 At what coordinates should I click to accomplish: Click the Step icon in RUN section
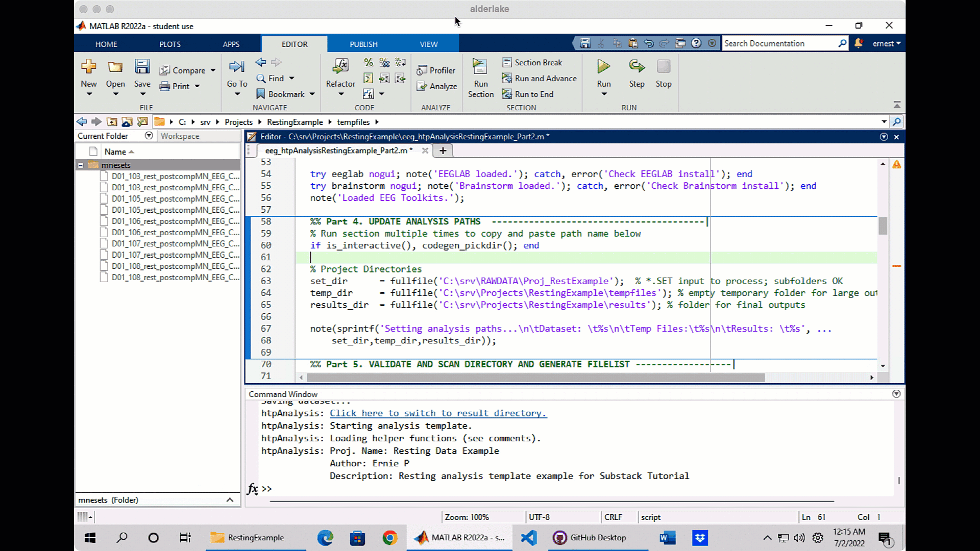click(636, 67)
